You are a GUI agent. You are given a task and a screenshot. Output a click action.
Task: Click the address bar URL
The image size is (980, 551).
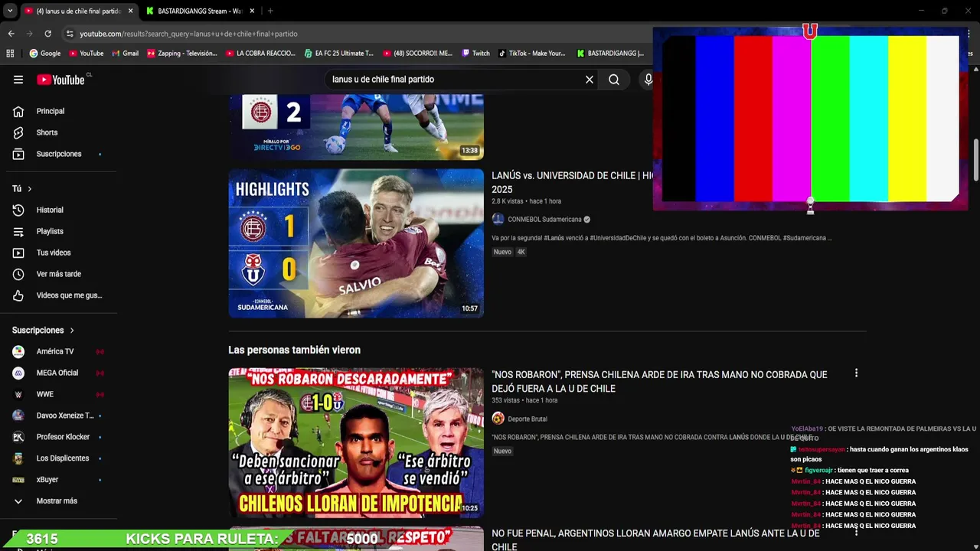coord(188,34)
